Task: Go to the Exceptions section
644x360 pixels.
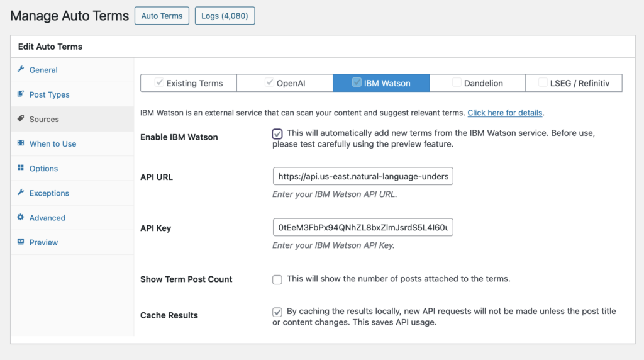Action: (72, 193)
